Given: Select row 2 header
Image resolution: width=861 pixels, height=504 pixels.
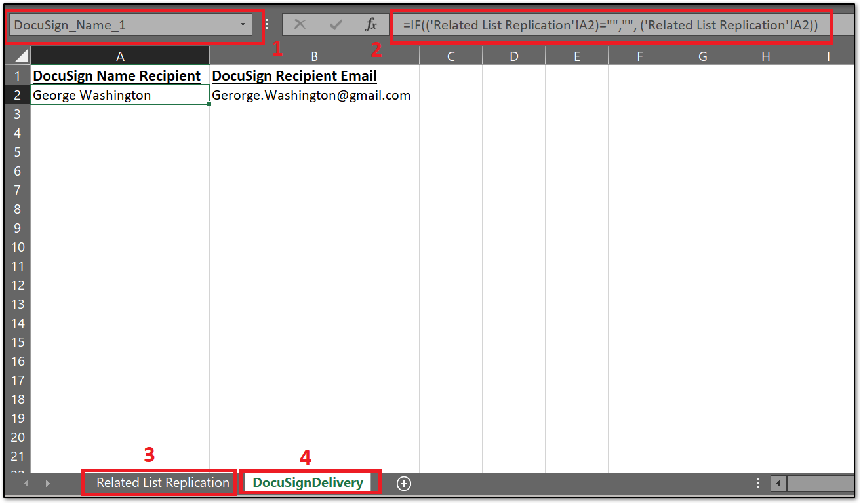Looking at the screenshot, I should [18, 94].
